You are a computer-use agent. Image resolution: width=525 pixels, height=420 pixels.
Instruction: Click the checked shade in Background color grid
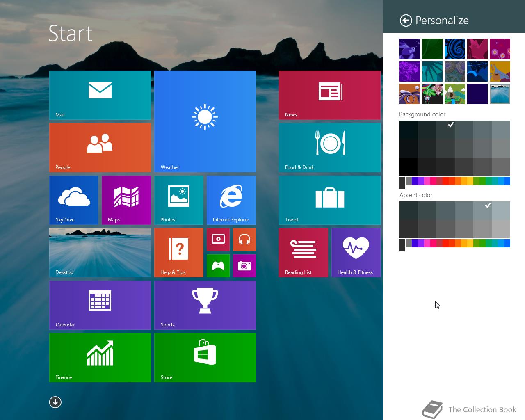point(445,130)
